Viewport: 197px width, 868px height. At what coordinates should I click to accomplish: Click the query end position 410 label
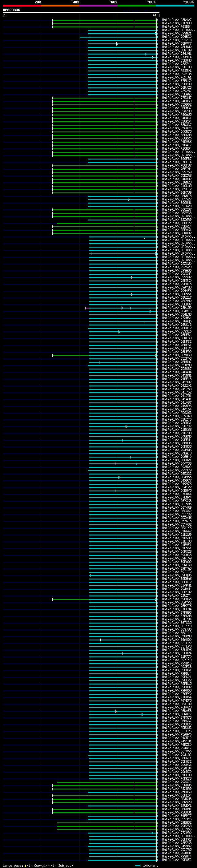[x=155, y=15]
